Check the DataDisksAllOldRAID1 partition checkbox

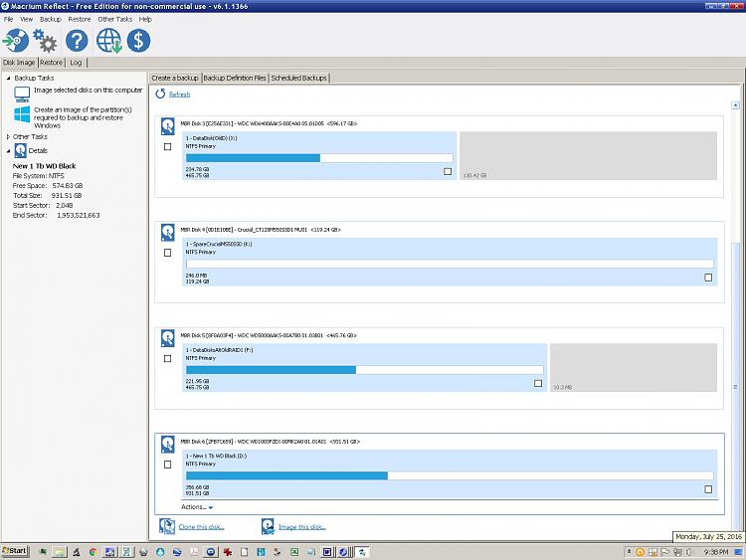[538, 384]
